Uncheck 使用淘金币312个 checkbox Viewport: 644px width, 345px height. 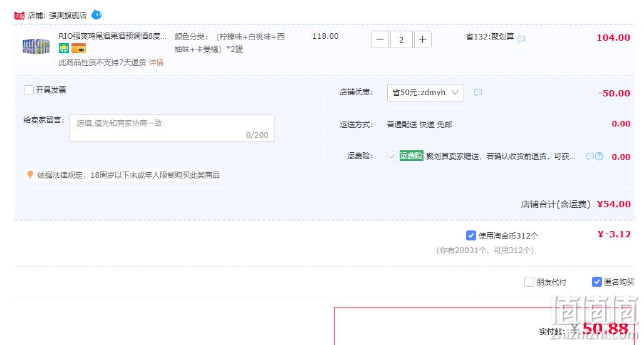pos(471,235)
